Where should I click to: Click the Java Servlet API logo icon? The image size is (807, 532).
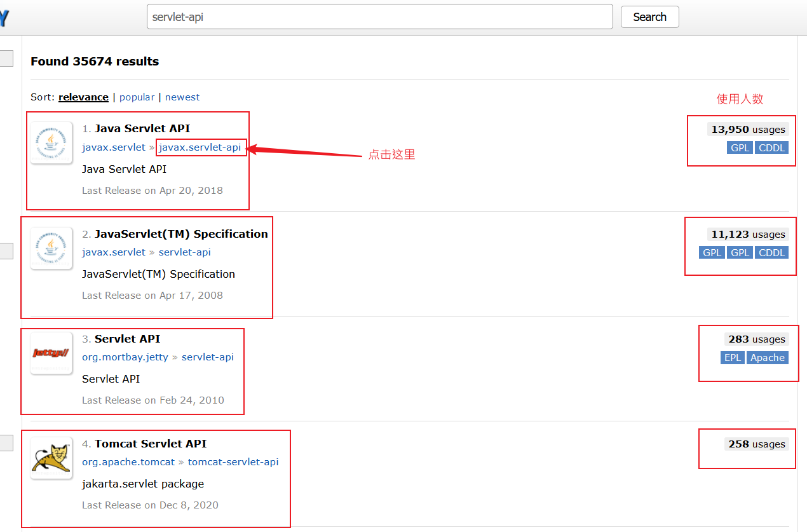51,143
